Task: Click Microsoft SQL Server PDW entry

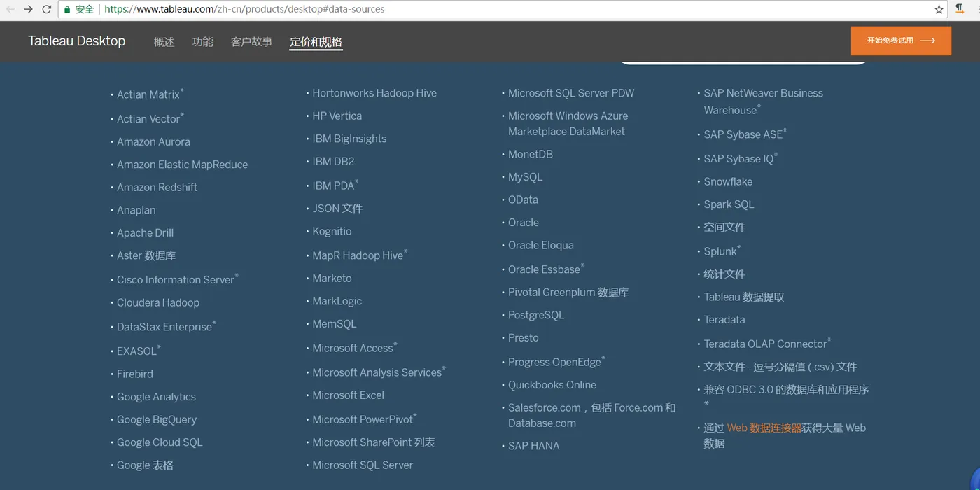Action: pos(571,93)
